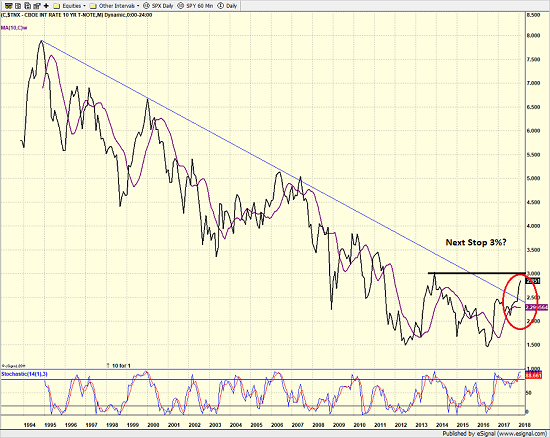Click the 8.000 price axis label
The width and height of the screenshot is (550, 438).
coord(534,36)
